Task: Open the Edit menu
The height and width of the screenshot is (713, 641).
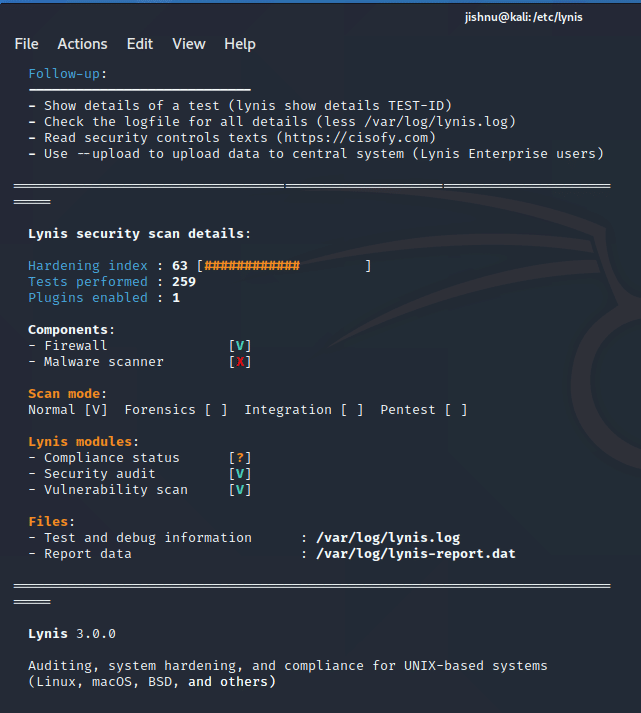Action: tap(140, 44)
